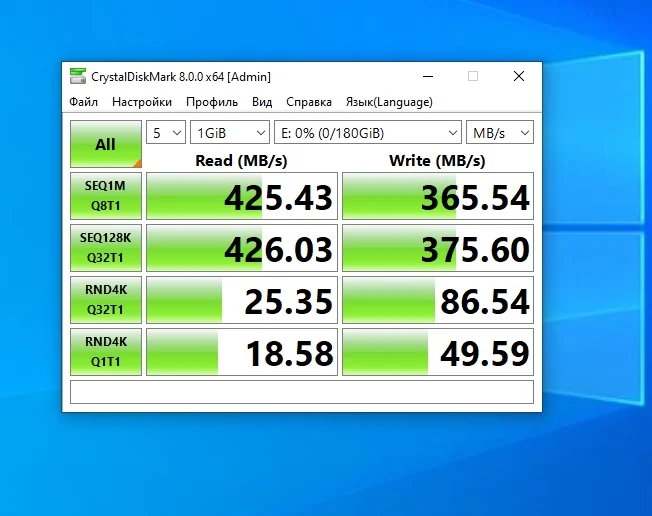Viewport: 652px width, 516px height.
Task: Click the Read (MB/s) column header
Action: click(241, 160)
